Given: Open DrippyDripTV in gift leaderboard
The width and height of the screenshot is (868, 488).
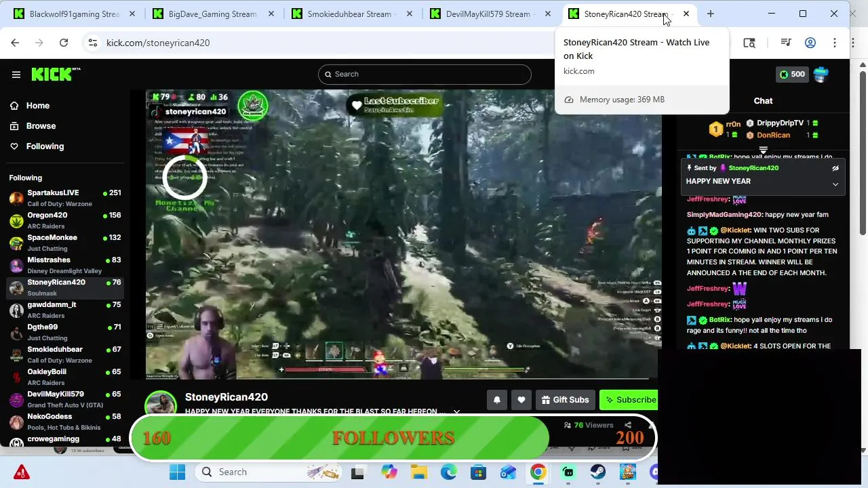Looking at the screenshot, I should tap(780, 123).
